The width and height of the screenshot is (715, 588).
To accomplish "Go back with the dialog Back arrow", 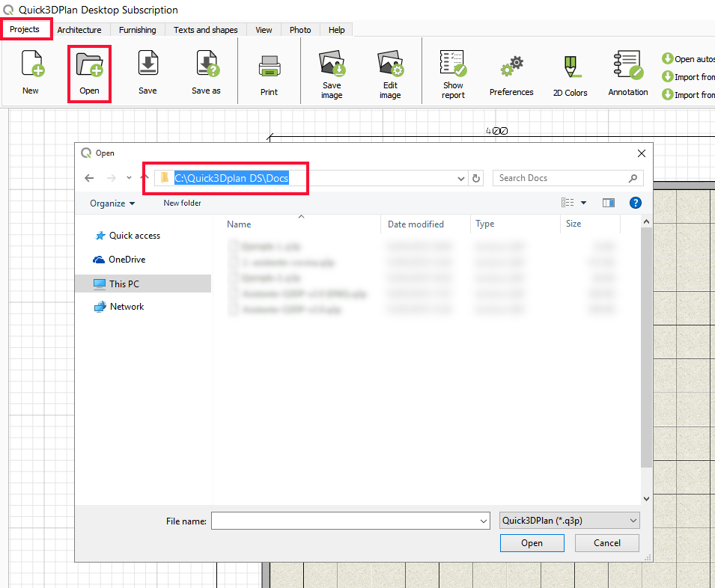I will [x=89, y=178].
